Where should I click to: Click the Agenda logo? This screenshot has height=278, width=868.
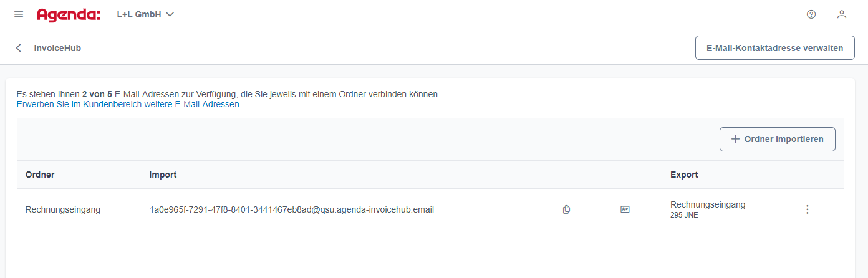pyautogui.click(x=69, y=14)
